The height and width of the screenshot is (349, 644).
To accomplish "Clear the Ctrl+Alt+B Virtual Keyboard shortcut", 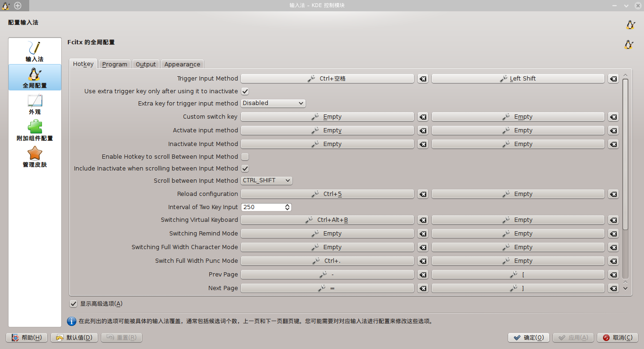I will point(423,220).
